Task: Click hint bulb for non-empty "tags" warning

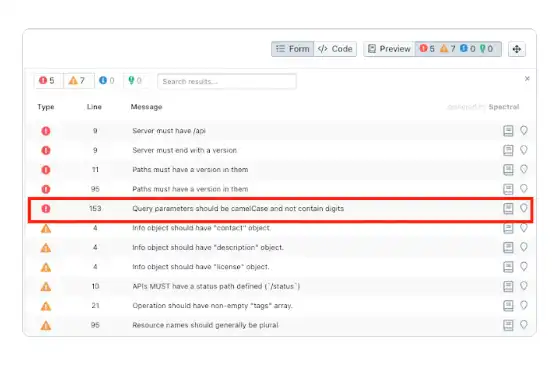Action: click(524, 305)
